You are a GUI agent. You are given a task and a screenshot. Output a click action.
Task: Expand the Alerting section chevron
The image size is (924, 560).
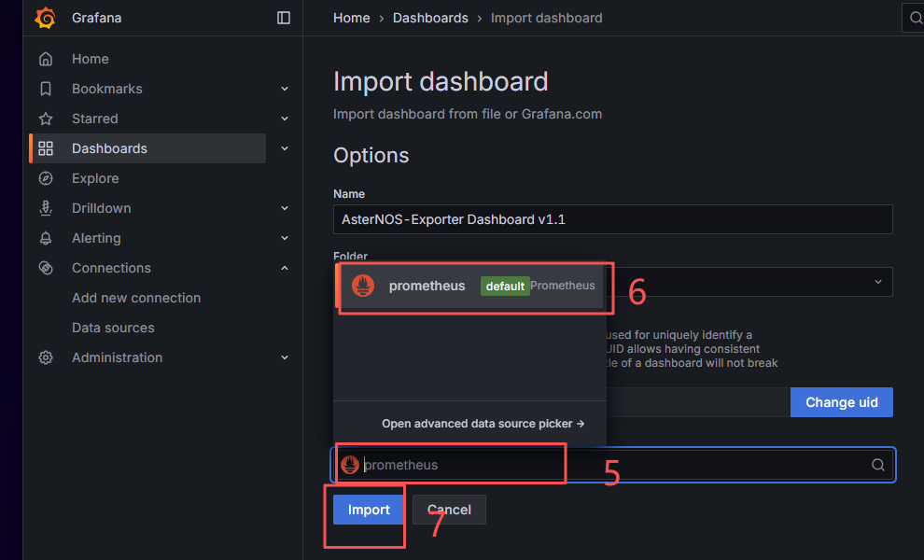[x=285, y=238]
